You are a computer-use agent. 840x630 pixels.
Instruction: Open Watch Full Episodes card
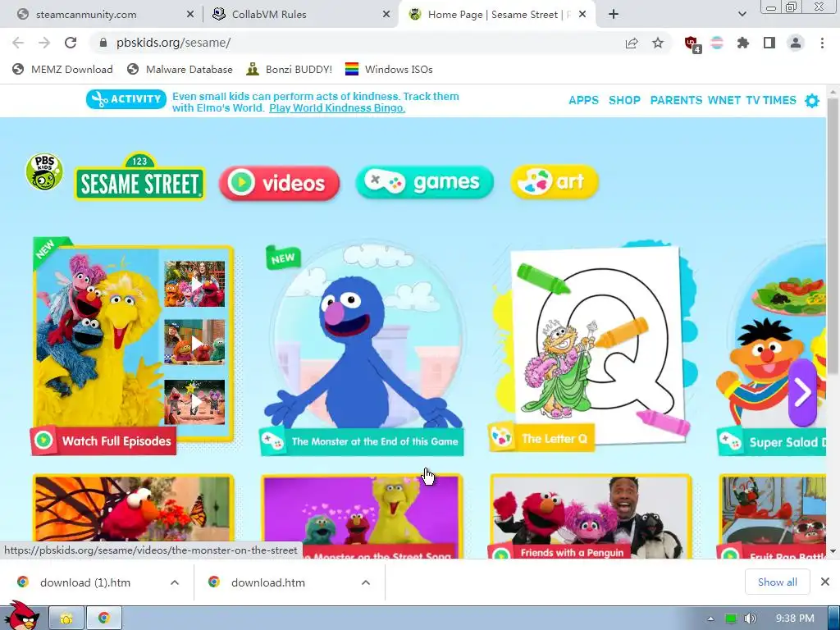(132, 347)
